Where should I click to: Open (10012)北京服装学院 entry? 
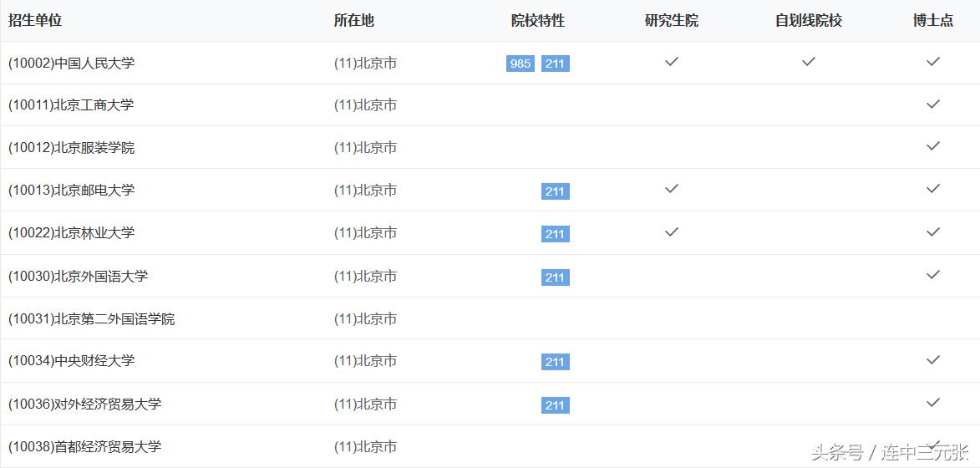click(71, 148)
